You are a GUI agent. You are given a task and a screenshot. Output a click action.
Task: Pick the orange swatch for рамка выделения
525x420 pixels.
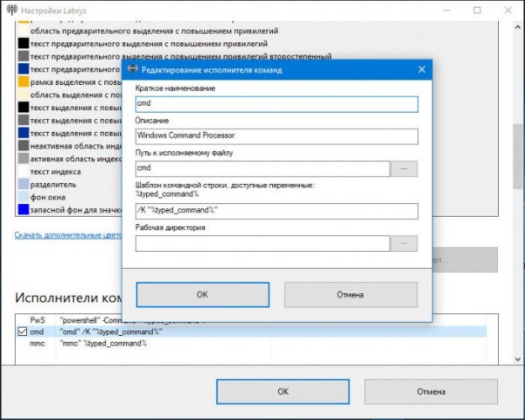point(24,82)
